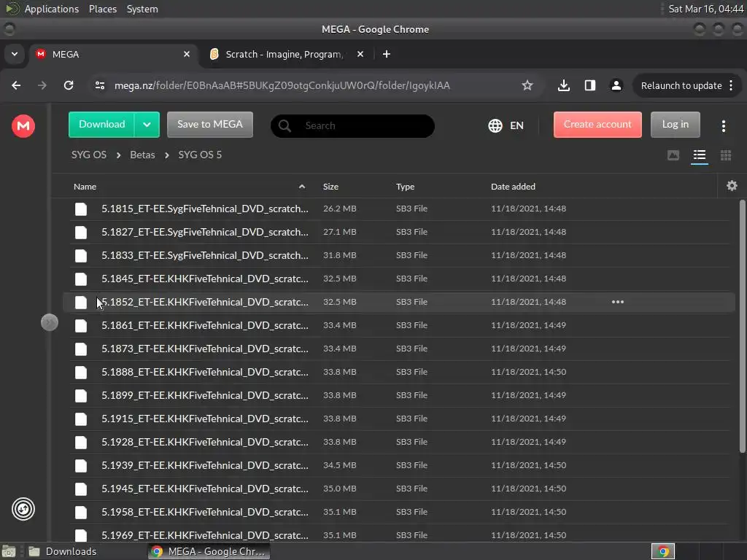Select the MEGA browser tab
Screen dimensions: 747x560
click(113, 54)
